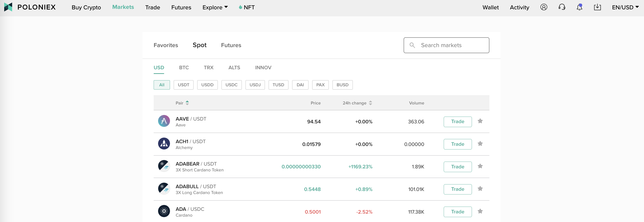Click the ADA Cardano coin logo
Screen dimensions: 644x222
tap(164, 211)
